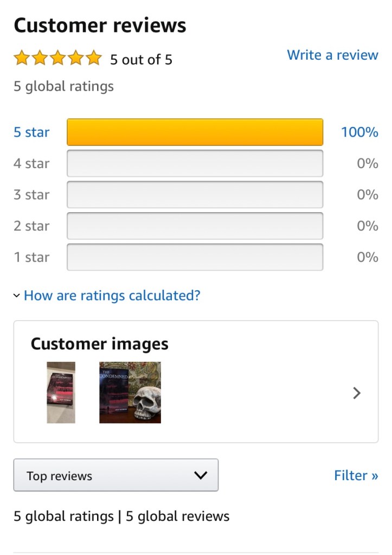Click the right arrow for more images
Screen dimensions: 392x555
point(357,393)
